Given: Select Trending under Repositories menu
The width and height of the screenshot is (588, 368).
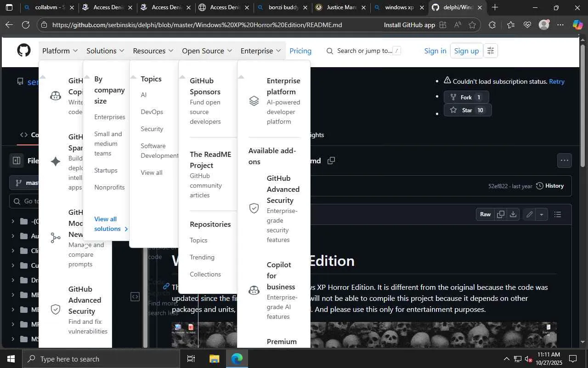Looking at the screenshot, I should click(x=202, y=257).
